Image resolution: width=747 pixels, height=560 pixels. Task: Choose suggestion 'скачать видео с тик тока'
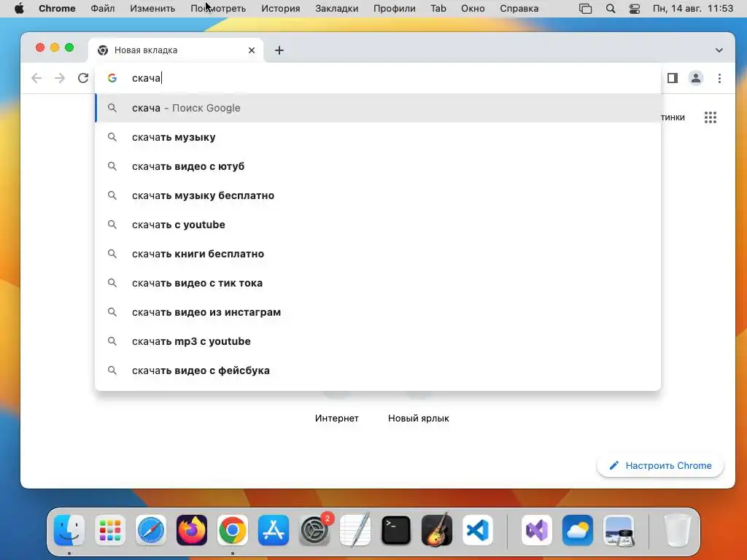pos(378,283)
